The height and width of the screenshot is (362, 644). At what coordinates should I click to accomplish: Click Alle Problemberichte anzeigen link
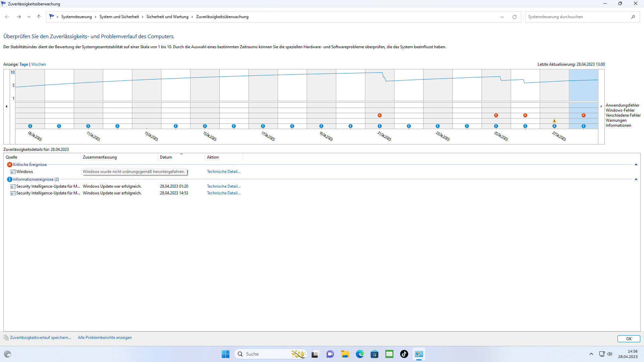pyautogui.click(x=105, y=338)
